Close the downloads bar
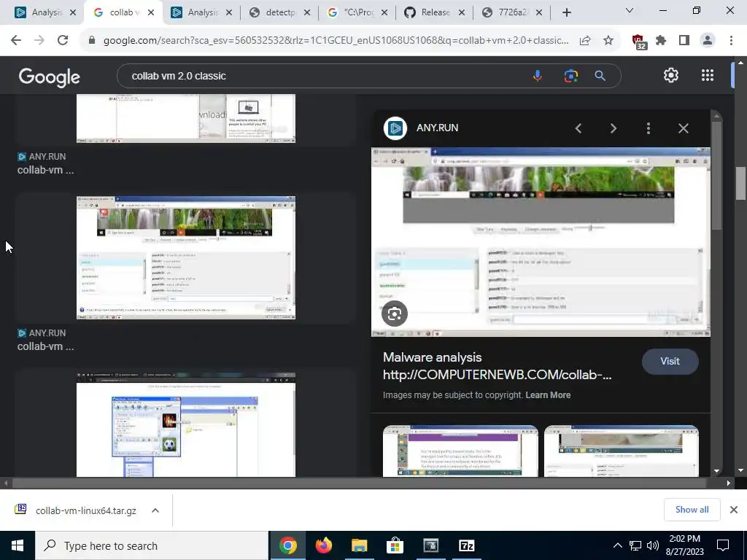 (734, 510)
